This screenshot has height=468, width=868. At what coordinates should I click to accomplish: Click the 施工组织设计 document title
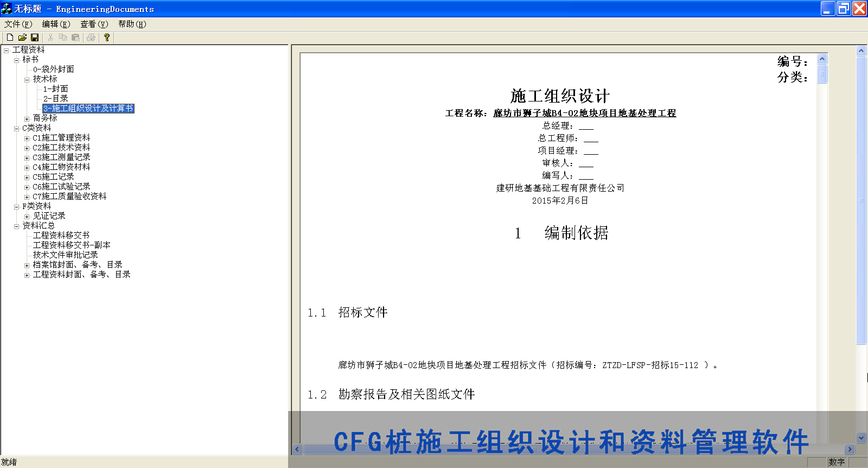tap(560, 96)
